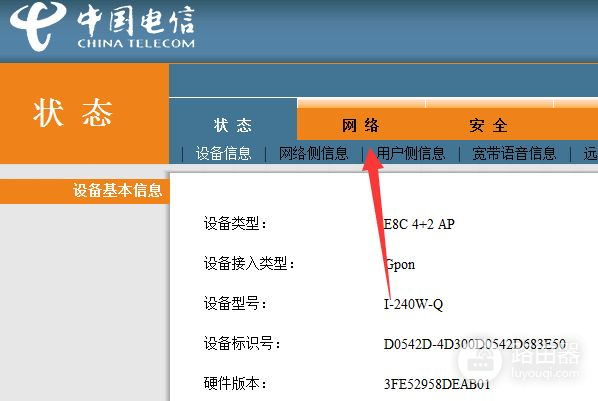Image resolution: width=598 pixels, height=401 pixels.
Task: Click the 设备标识号 label
Action: click(x=242, y=344)
